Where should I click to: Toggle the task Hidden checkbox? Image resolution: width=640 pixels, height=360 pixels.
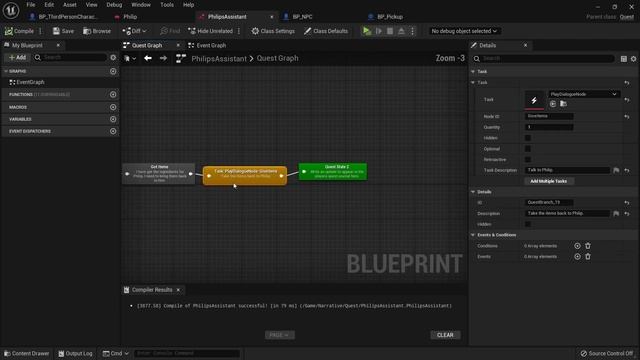tap(528, 138)
